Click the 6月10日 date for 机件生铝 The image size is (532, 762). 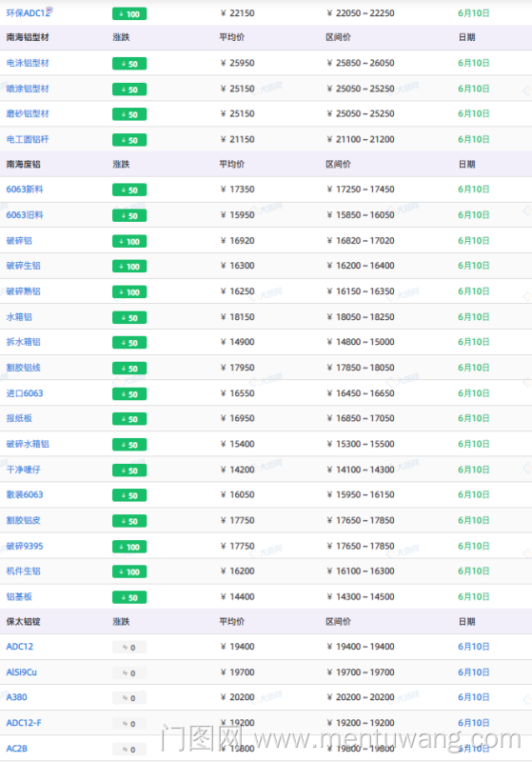click(474, 571)
